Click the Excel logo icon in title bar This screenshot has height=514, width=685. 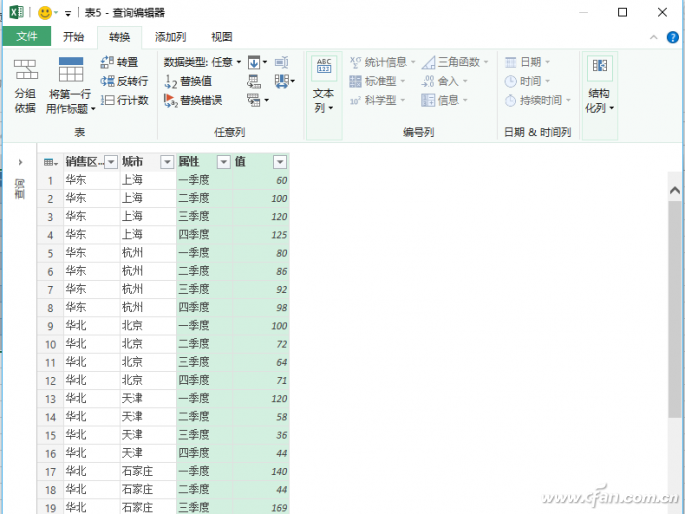point(16,12)
